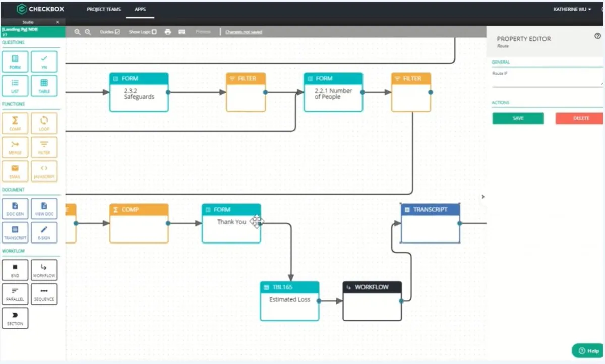The width and height of the screenshot is (605, 364).
Task: Open the Project Teams menu
Action: [104, 9]
